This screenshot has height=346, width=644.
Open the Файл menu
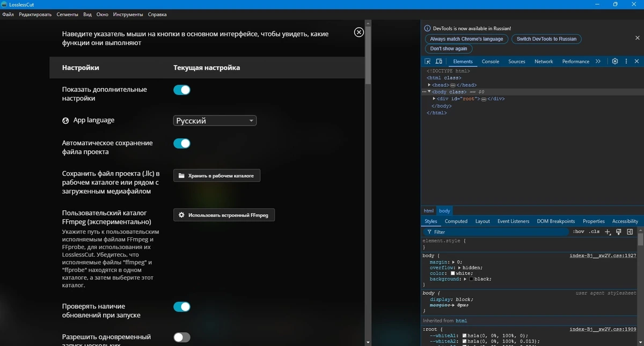point(8,14)
